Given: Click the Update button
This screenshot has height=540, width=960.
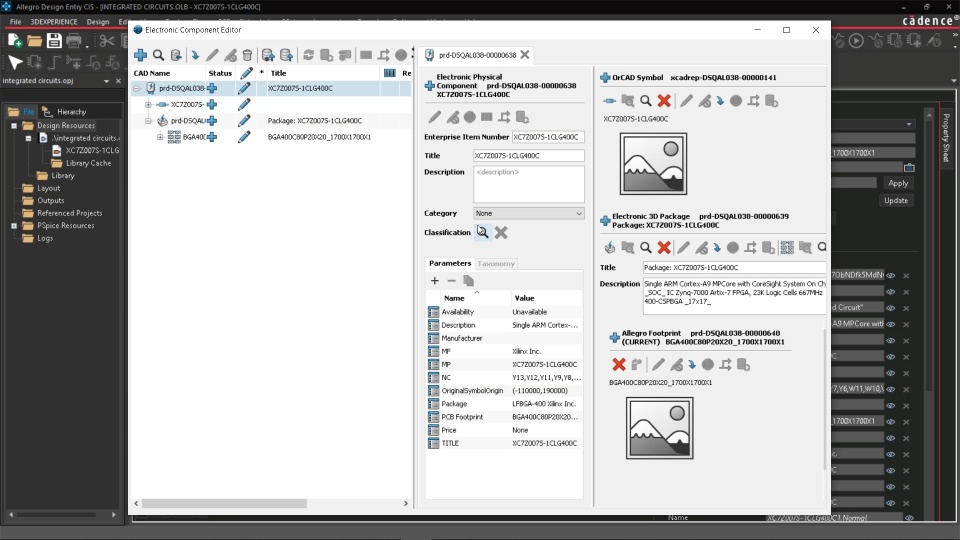Looking at the screenshot, I should click(896, 200).
